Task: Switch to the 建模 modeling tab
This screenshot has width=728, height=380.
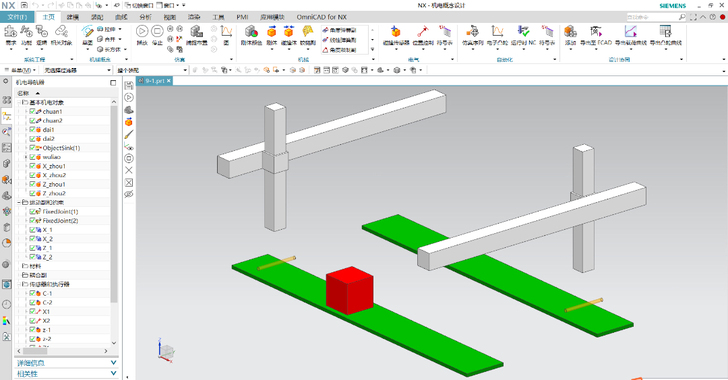Action: [73, 17]
